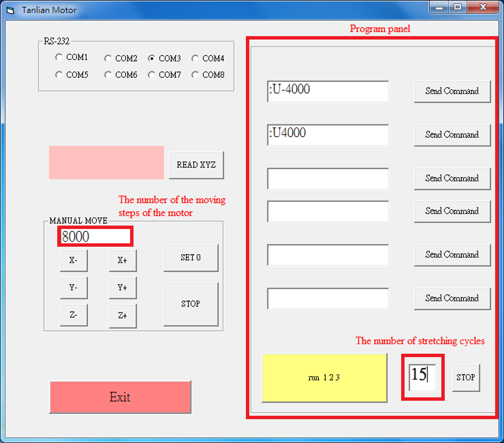The height and width of the screenshot is (443, 504).
Task: Click Send Command beside the fourth field
Action: 452,211
